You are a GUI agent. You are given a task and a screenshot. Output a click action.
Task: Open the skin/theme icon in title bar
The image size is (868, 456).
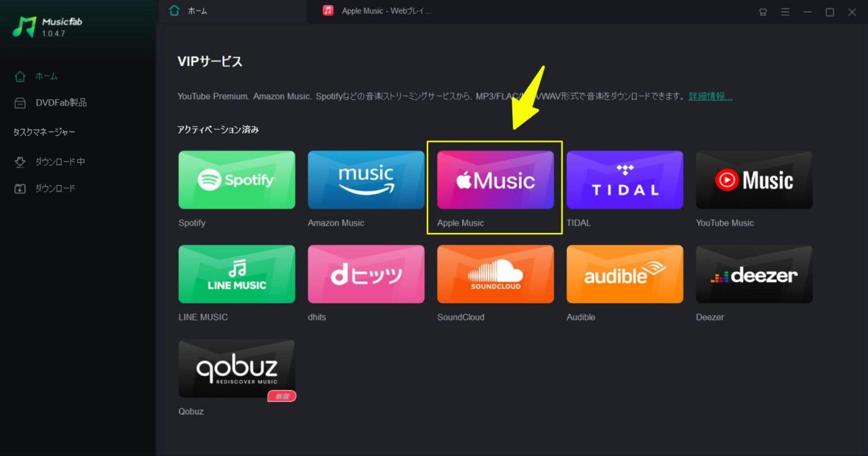tap(763, 12)
